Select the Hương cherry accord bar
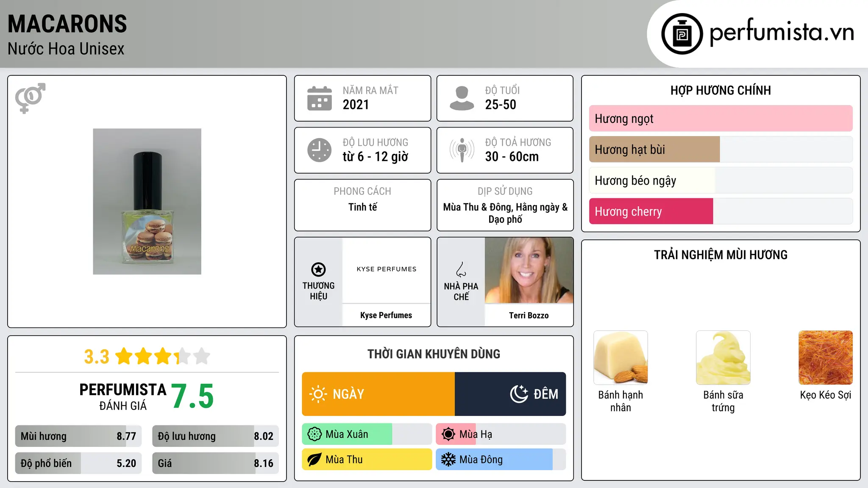Viewport: 868px width, 488px height. (721, 211)
